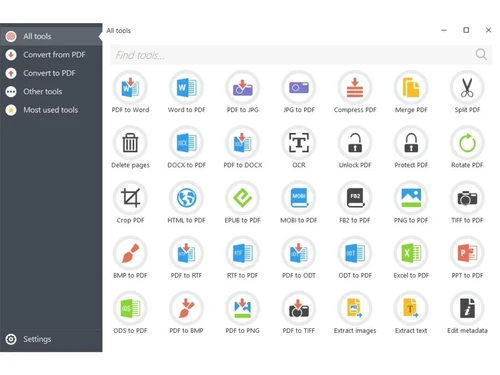This screenshot has width=500, height=375.
Task: Show Convert to PDF category
Action: (x=51, y=73)
